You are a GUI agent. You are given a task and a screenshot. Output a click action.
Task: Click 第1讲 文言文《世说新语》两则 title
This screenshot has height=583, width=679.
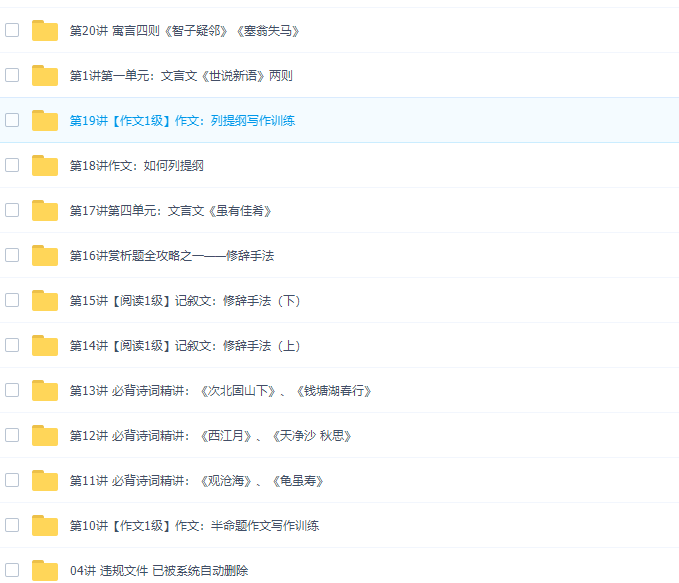point(180,76)
